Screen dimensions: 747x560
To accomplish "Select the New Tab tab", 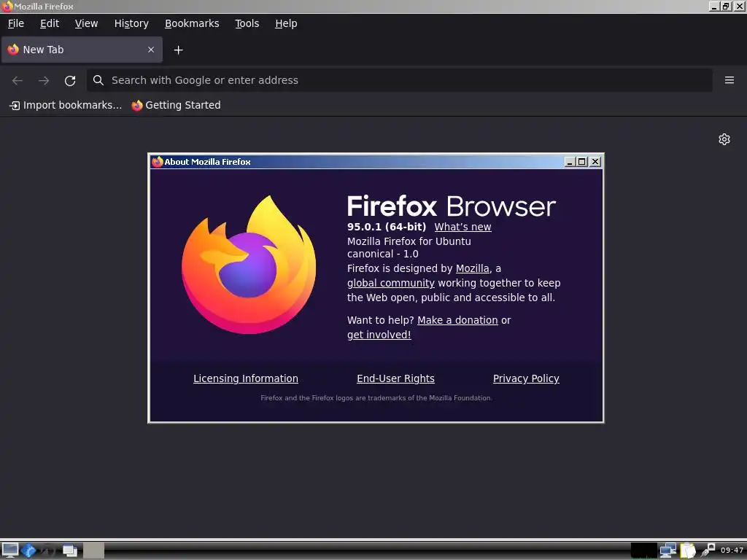I will (x=82, y=50).
